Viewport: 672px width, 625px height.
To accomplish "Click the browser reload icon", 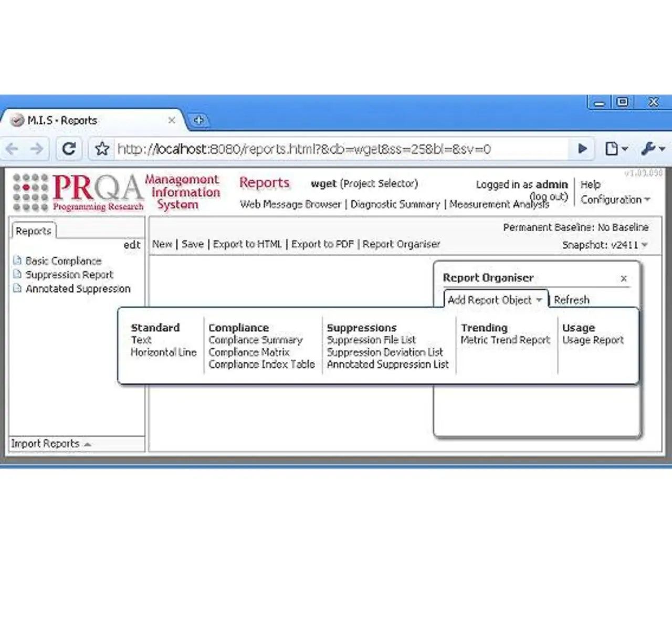I will [x=69, y=149].
